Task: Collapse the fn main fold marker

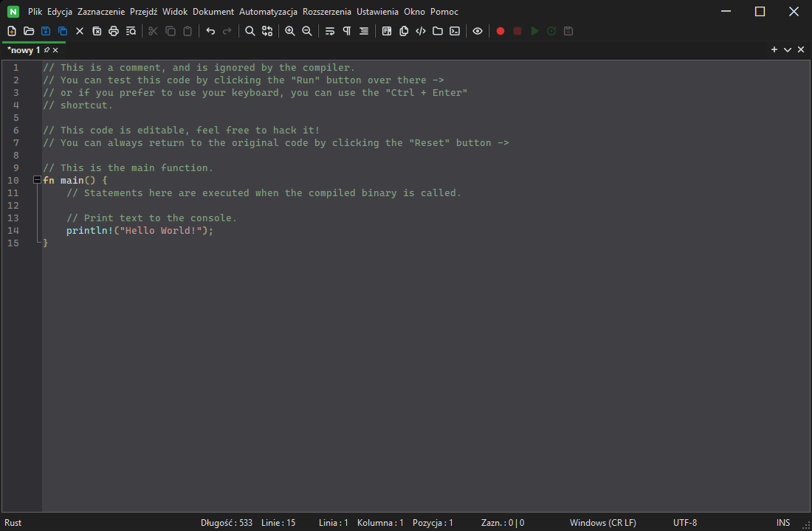Action: pyautogui.click(x=37, y=180)
